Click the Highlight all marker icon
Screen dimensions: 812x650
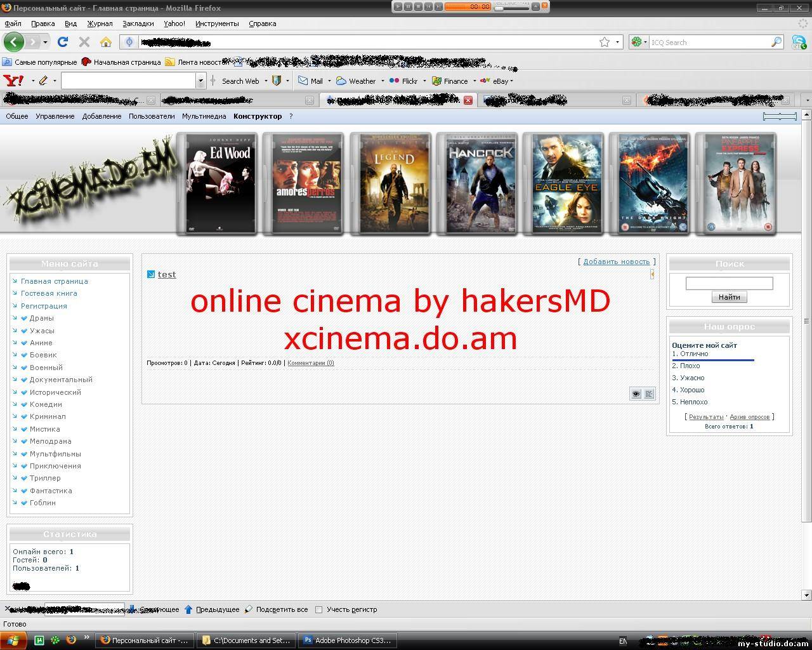249,609
